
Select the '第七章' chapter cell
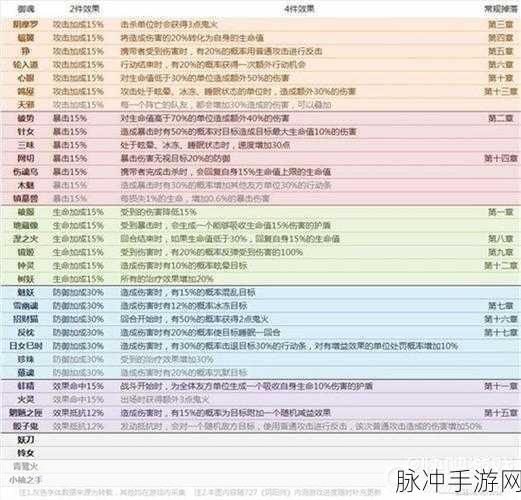pos(501,306)
